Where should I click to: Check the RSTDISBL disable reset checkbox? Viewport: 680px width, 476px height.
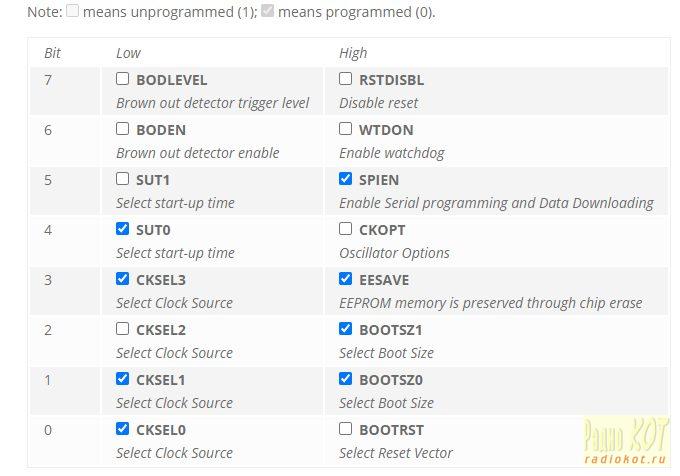345,79
